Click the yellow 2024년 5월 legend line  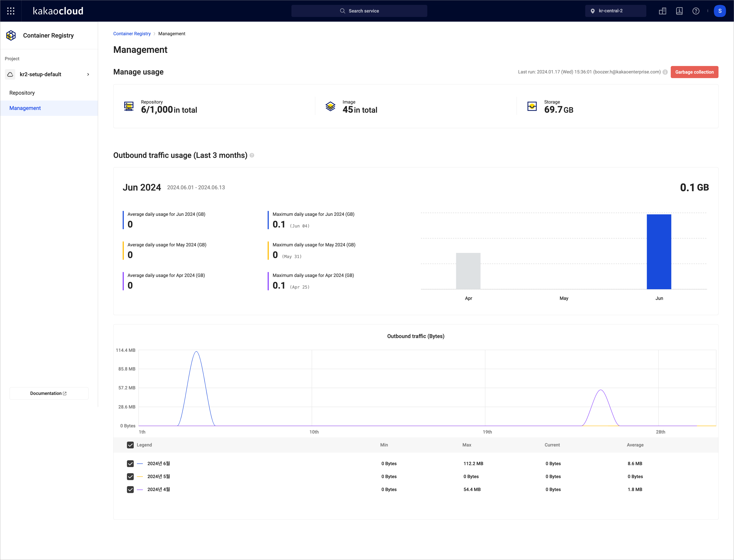pyautogui.click(x=140, y=477)
